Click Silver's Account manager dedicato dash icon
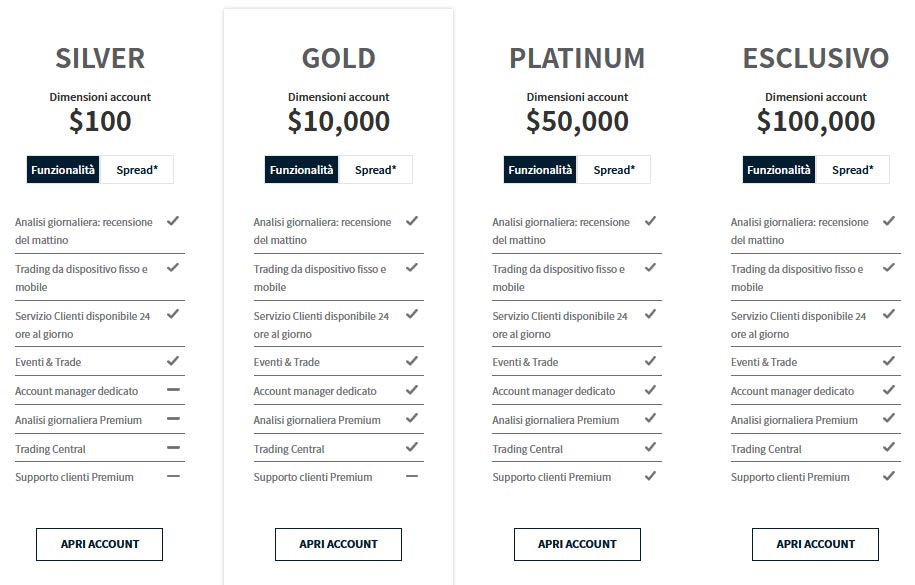This screenshot has height=585, width=915. 173,390
